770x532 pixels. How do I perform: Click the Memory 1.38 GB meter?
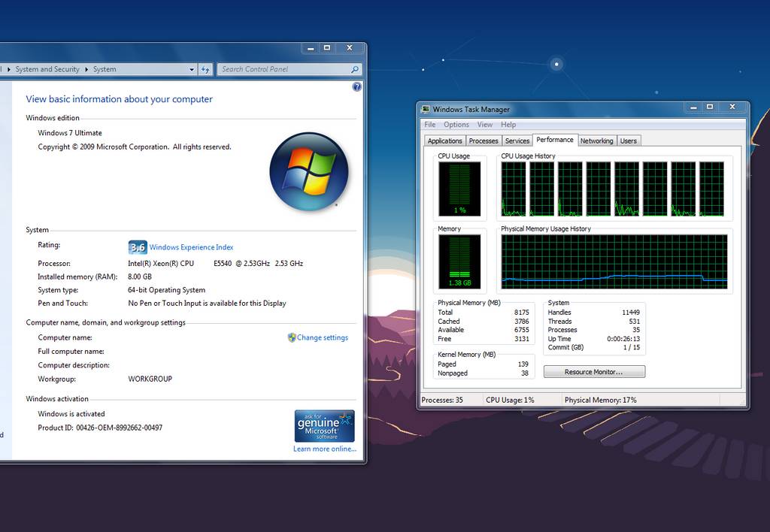coord(459,262)
